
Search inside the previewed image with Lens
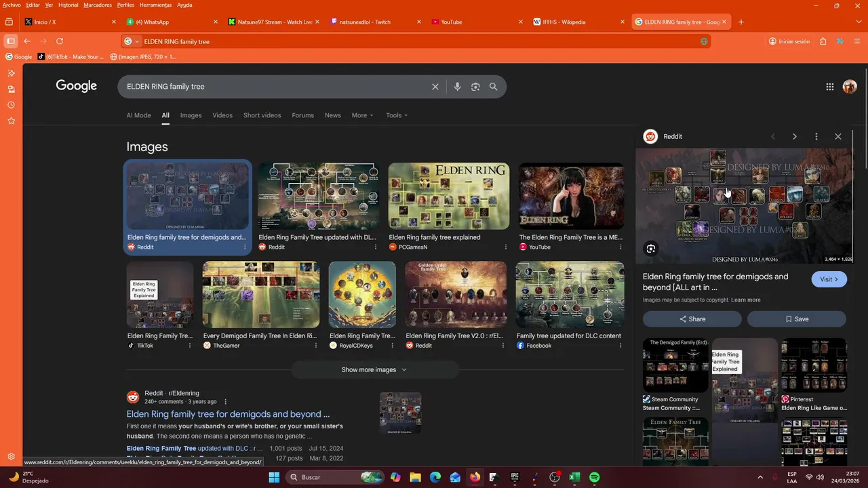click(651, 249)
